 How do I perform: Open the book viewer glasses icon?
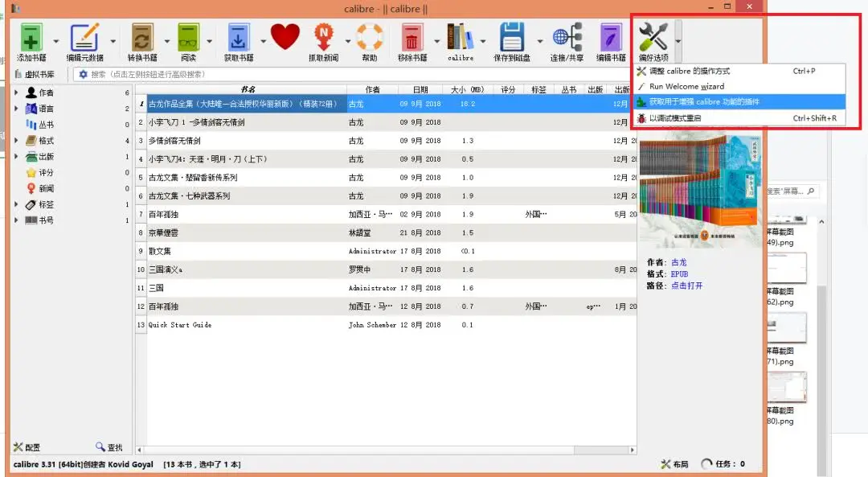click(188, 38)
